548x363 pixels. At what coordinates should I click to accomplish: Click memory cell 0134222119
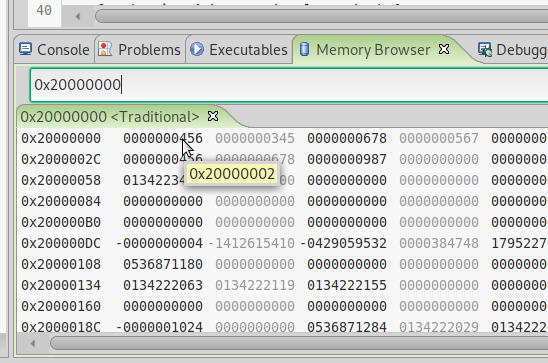pos(255,285)
